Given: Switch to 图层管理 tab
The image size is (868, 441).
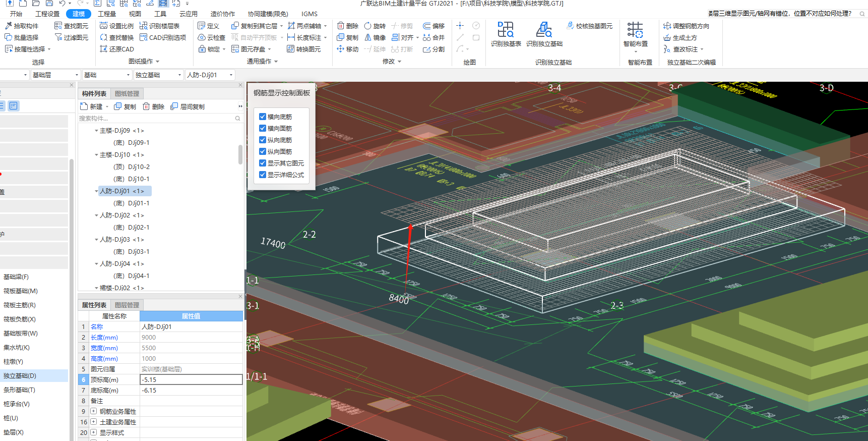Looking at the screenshot, I should (127, 305).
